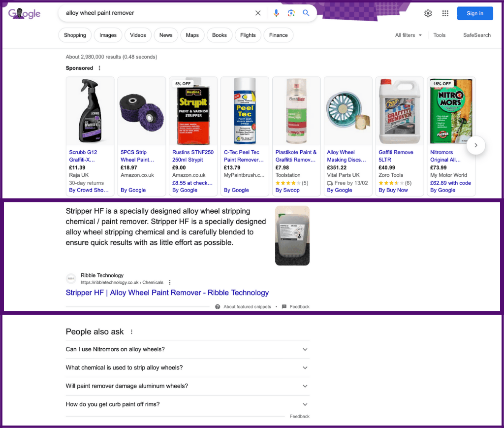Switch to the Images tab
The image size is (504, 428).
(108, 35)
